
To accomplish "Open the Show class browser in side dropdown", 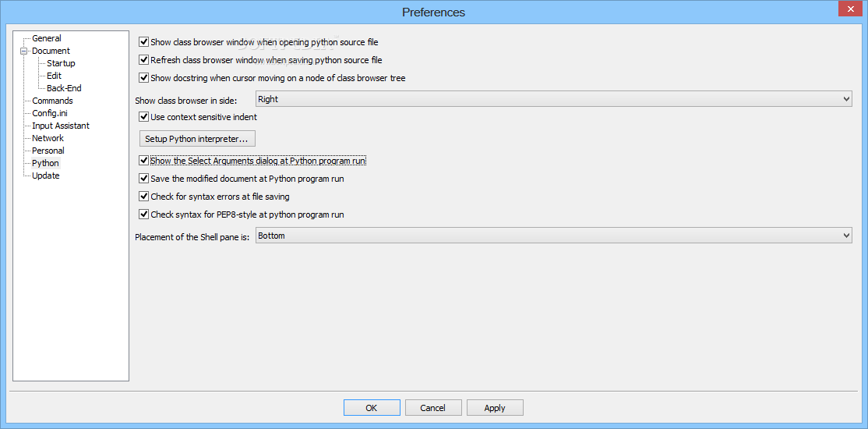I will click(553, 99).
